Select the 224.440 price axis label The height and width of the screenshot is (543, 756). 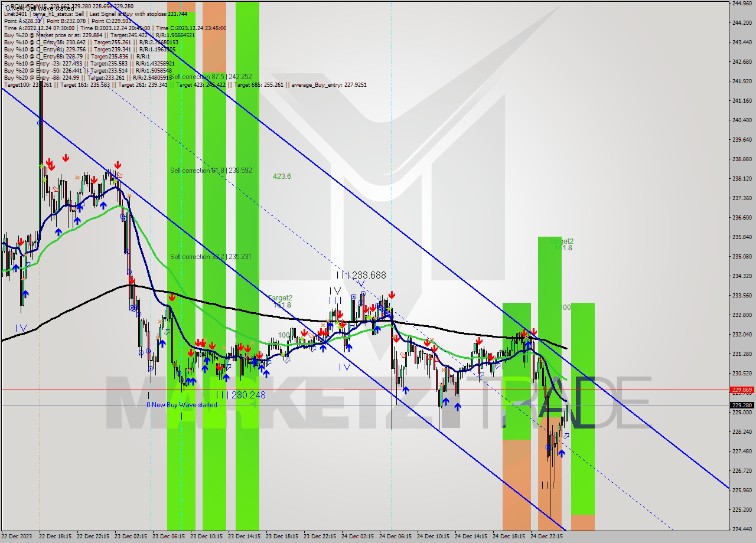[x=742, y=529]
